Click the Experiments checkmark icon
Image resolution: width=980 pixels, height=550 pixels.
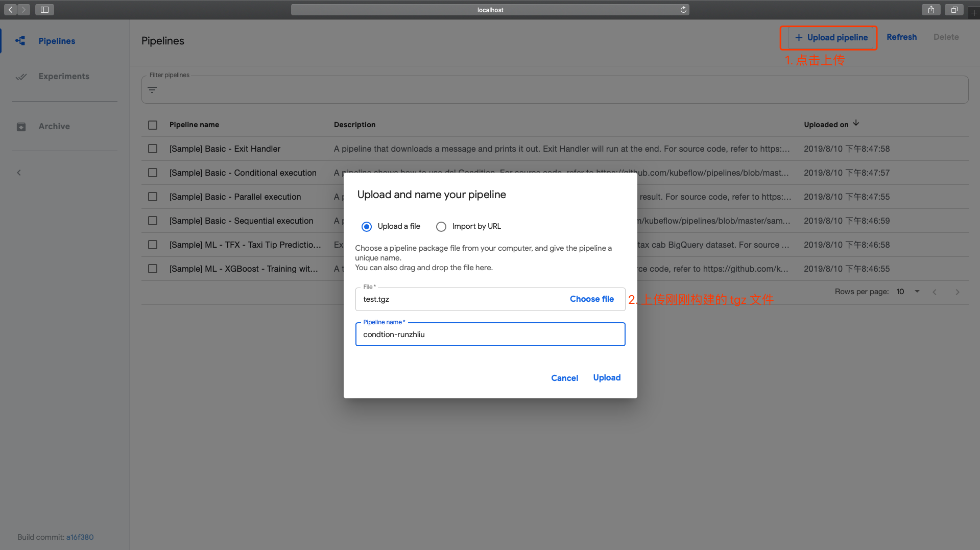click(x=21, y=77)
